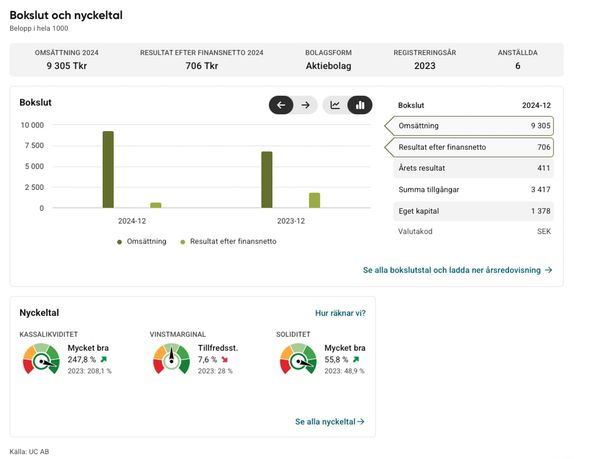
Task: Click green up arrow beside Kassalikviditet 247,8 %
Action: (x=103, y=359)
